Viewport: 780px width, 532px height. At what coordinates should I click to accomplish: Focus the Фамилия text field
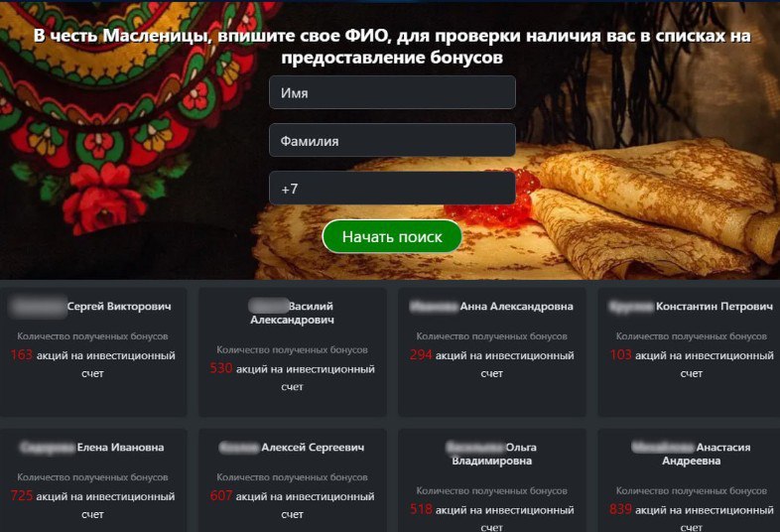[x=392, y=140]
